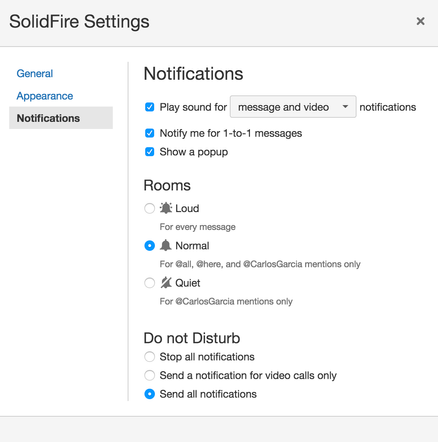Choose the Quiet rooms radio button
438x442 pixels.
[x=149, y=283]
